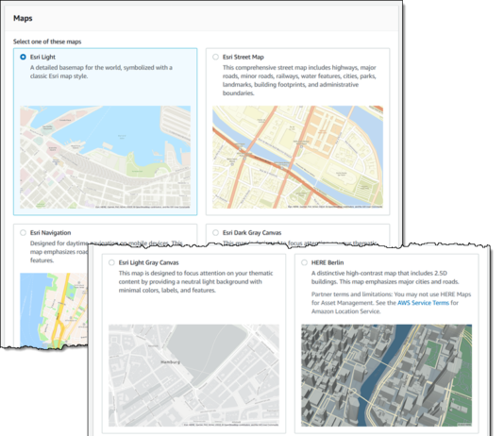Click the 'Select one of these maps' label
This screenshot has width=504, height=436.
(x=47, y=42)
